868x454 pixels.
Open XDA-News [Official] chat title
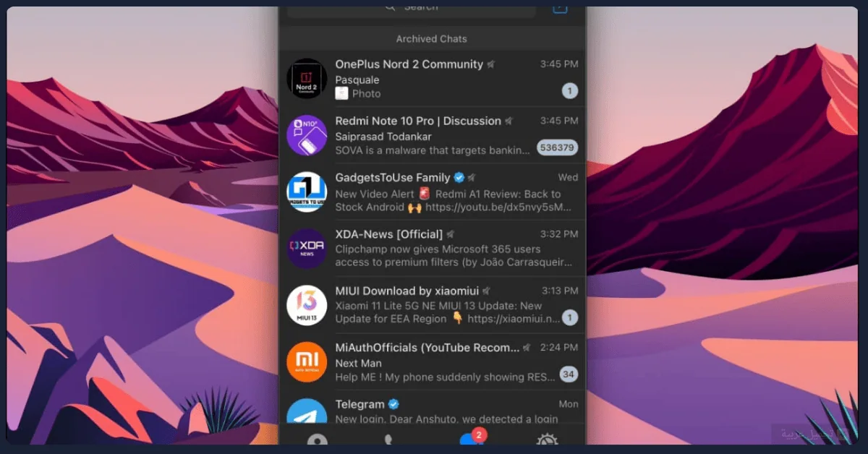point(388,234)
